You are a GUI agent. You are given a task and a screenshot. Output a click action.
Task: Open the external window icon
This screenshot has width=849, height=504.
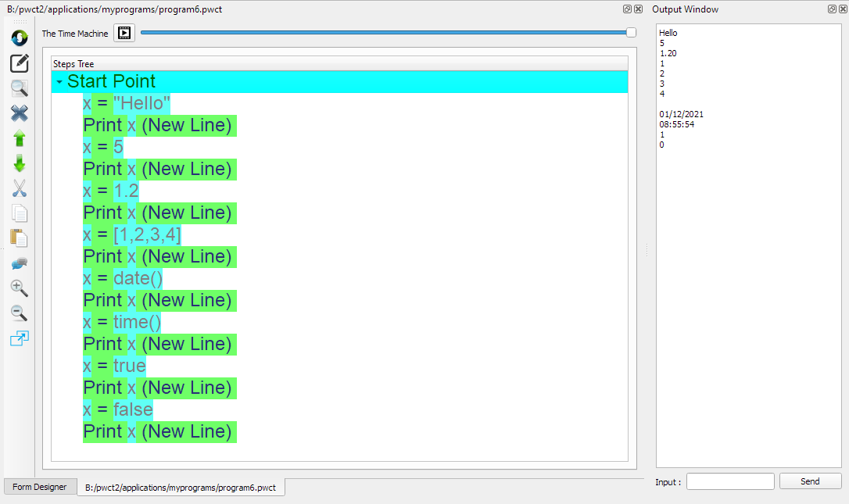(x=19, y=338)
